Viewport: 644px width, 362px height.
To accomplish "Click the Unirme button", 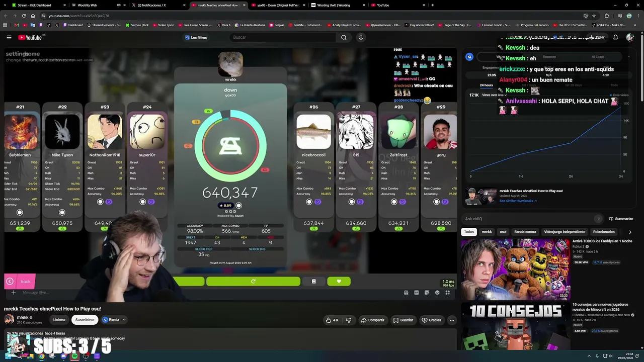I will coord(59,320).
